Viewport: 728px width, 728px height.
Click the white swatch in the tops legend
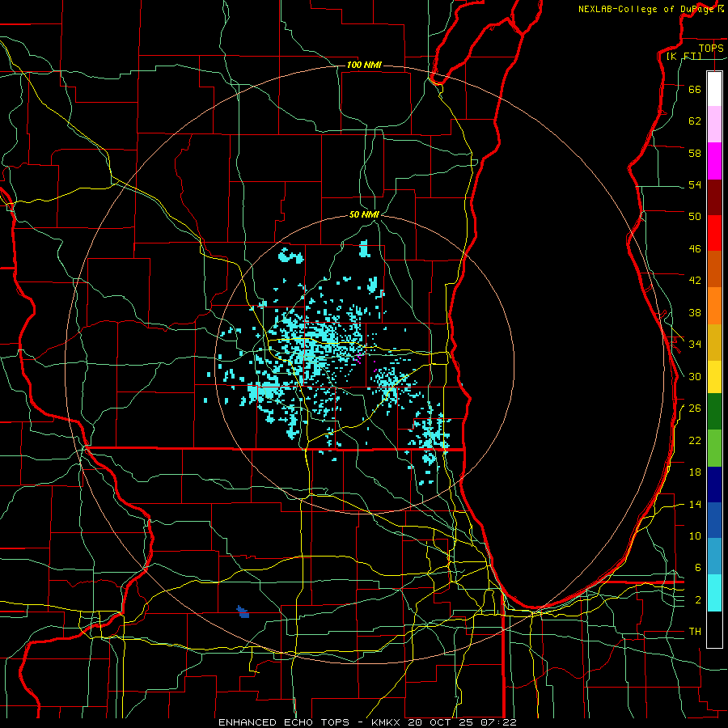pyautogui.click(x=714, y=89)
